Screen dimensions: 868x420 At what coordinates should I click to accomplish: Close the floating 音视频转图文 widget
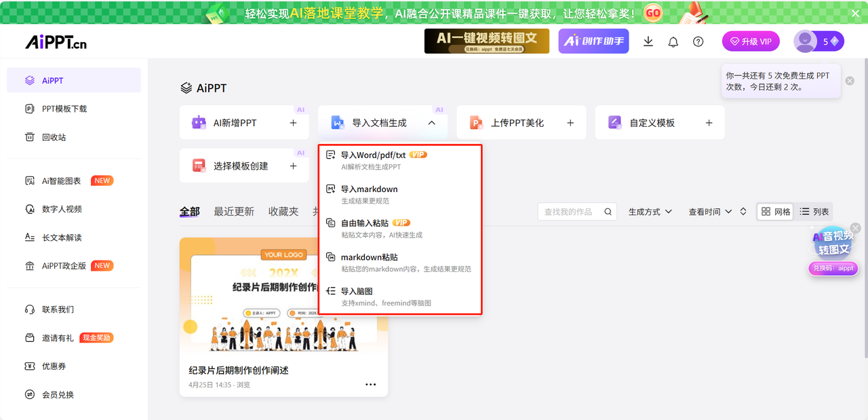click(855, 228)
